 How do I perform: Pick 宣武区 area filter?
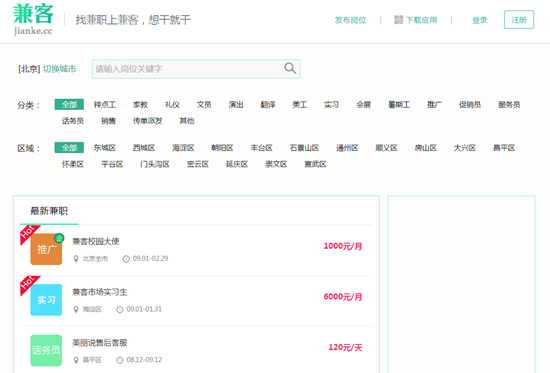click(316, 164)
